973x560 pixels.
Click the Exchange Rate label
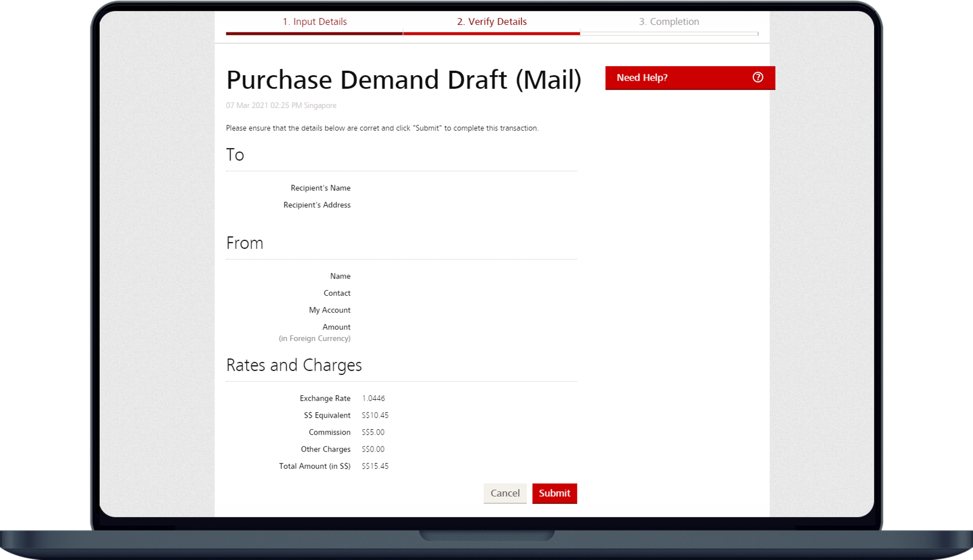click(x=325, y=398)
